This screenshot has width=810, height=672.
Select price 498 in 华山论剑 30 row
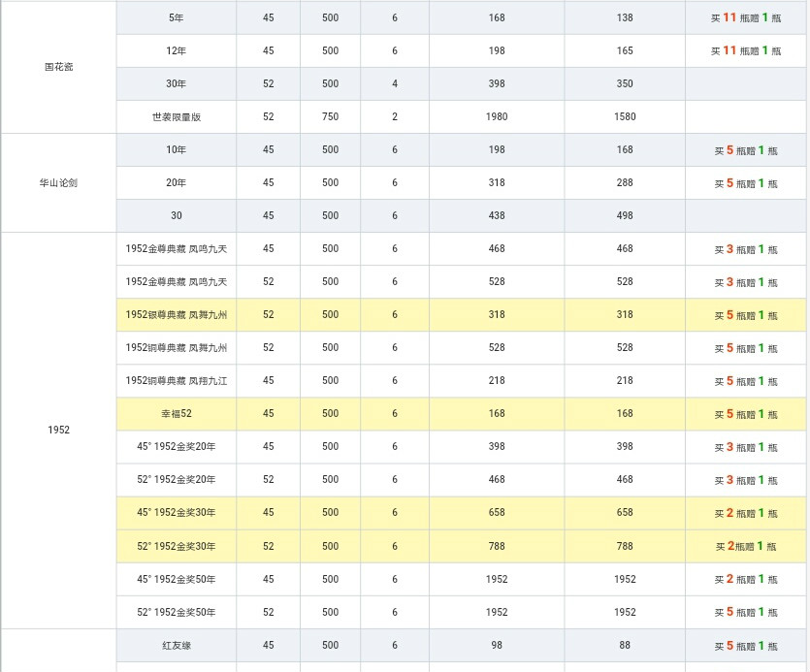coord(625,216)
